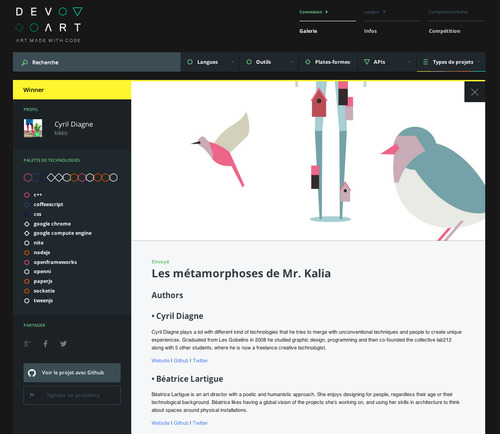500x434 pixels.
Task: Expand the Types de projets dropdown
Action: tap(451, 62)
